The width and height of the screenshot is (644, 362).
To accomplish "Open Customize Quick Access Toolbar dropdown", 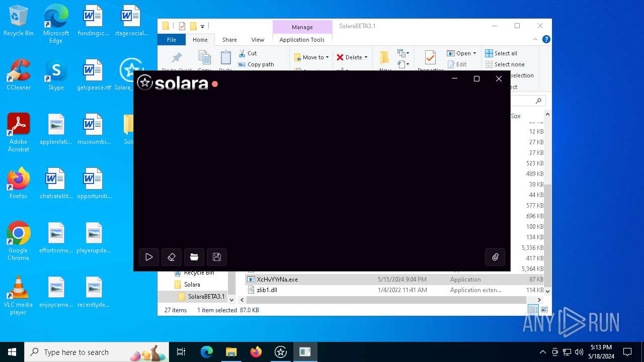I will 203,26.
